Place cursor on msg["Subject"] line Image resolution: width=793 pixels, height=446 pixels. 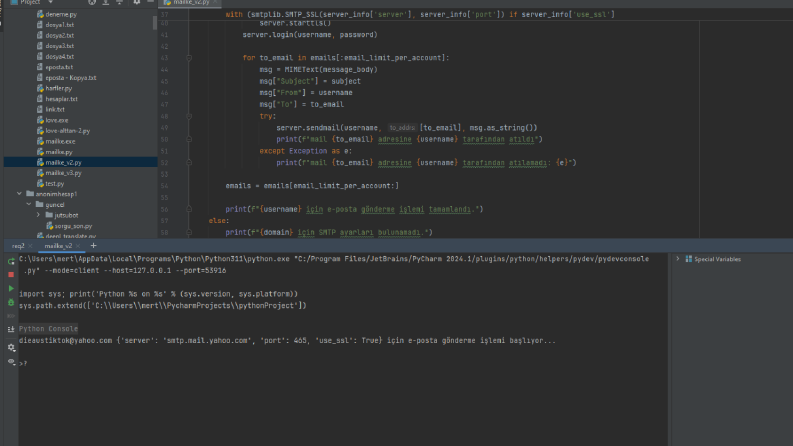pyautogui.click(x=310, y=81)
